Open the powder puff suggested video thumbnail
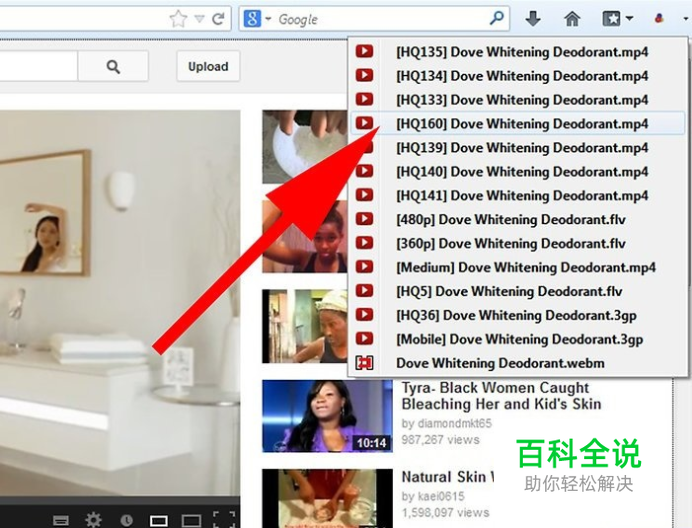The image size is (692, 528). click(305, 147)
